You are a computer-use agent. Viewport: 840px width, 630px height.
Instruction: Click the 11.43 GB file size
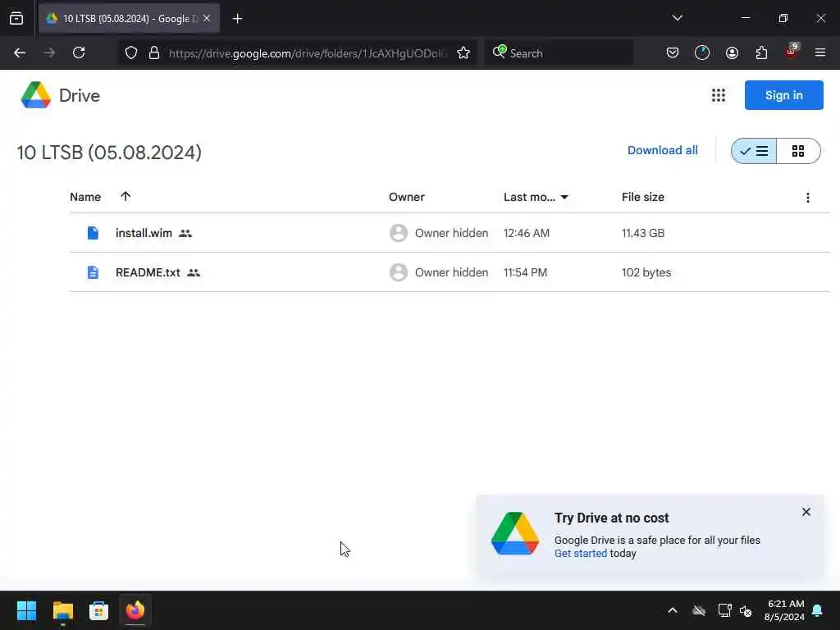coord(643,233)
